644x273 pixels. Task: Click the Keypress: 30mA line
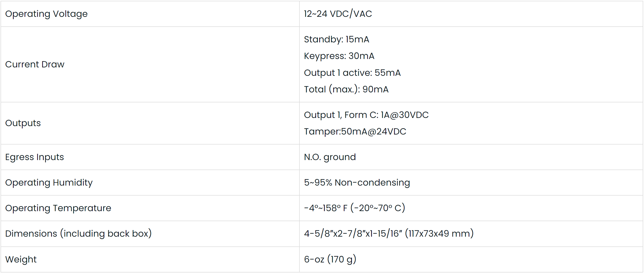(x=339, y=56)
